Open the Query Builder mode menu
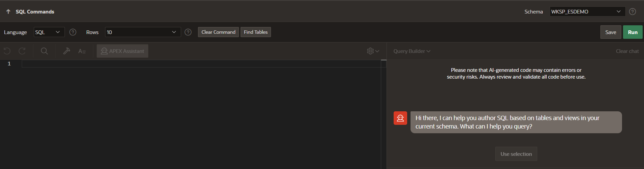The image size is (644, 169). (412, 51)
